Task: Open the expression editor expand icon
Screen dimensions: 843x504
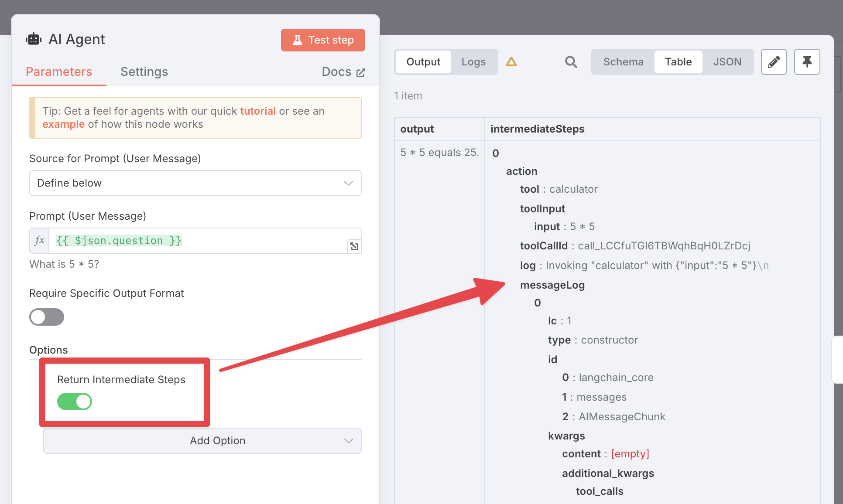Action: (x=354, y=246)
